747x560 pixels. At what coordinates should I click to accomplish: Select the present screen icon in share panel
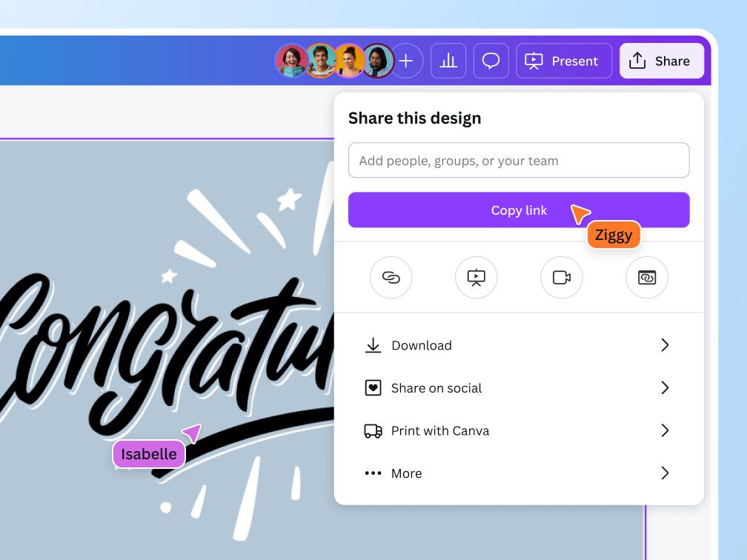tap(476, 277)
